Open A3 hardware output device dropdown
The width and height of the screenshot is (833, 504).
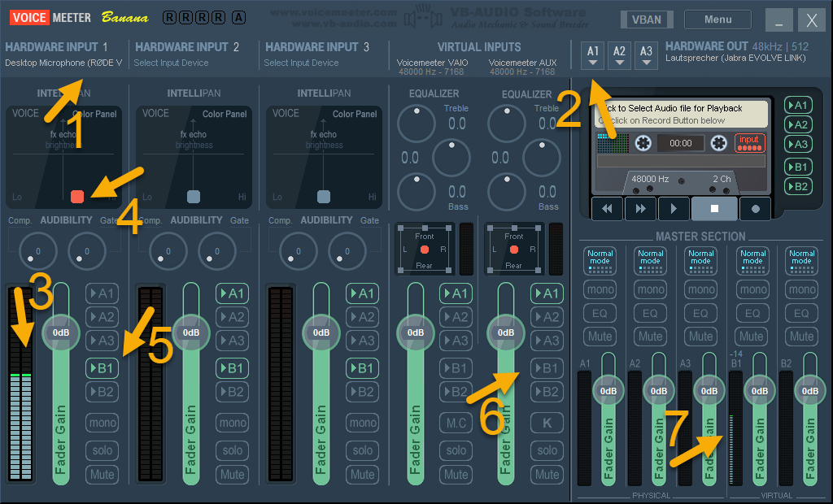(646, 56)
